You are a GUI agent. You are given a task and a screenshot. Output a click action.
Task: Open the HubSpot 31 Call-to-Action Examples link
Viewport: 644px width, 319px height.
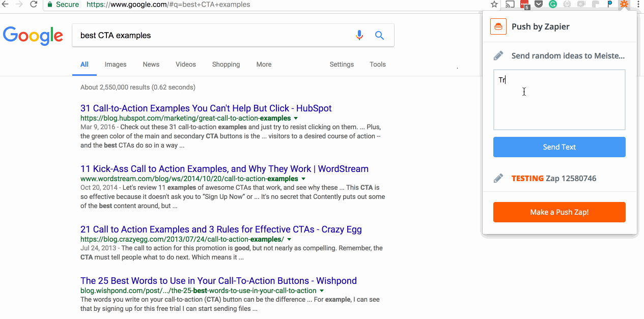206,108
